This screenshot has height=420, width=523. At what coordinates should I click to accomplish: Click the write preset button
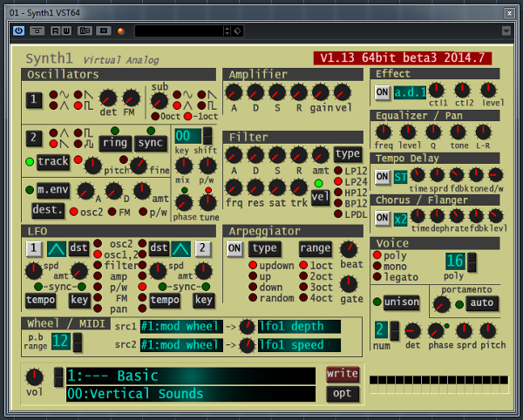[343, 374]
